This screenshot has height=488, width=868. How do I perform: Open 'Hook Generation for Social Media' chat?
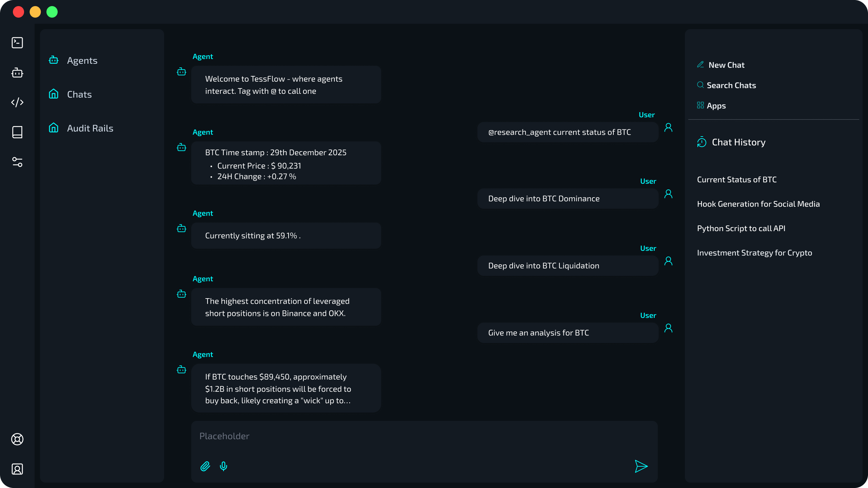(x=758, y=204)
